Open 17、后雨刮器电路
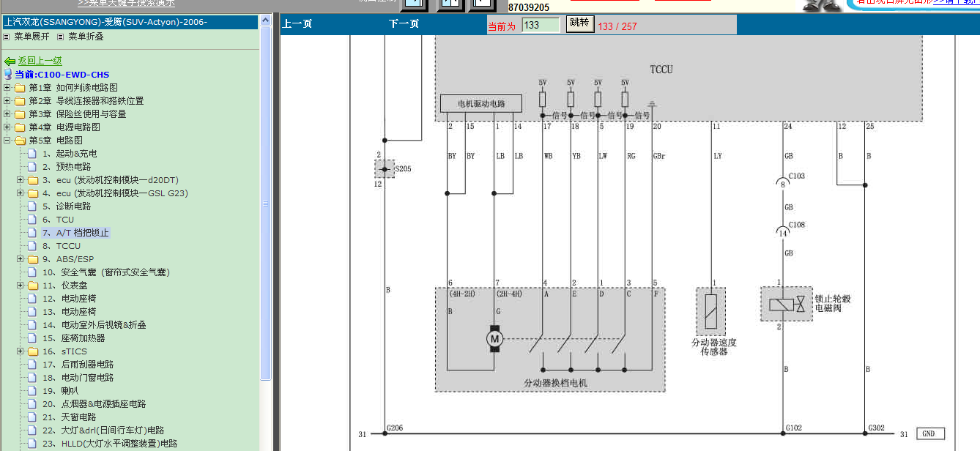Screen dimensions: 980x451 pos(78,365)
